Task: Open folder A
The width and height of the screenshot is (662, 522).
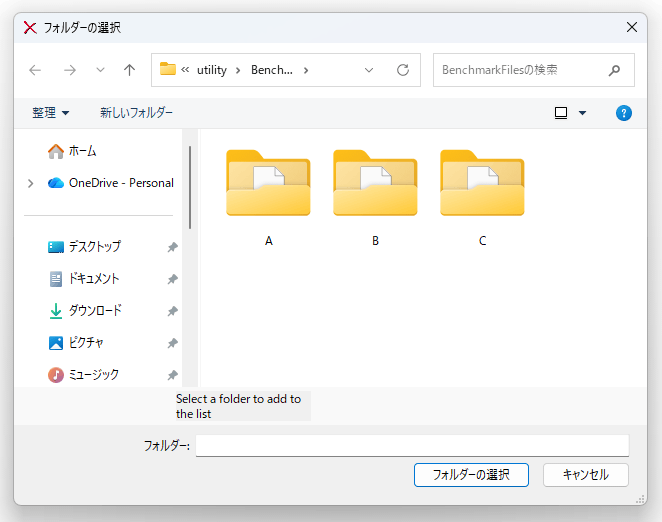Action: [x=268, y=184]
